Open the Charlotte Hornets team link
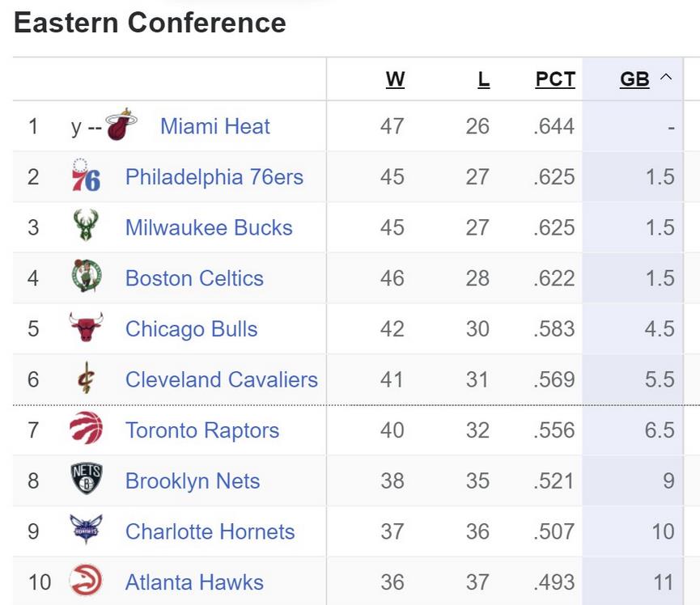 pos(210,531)
